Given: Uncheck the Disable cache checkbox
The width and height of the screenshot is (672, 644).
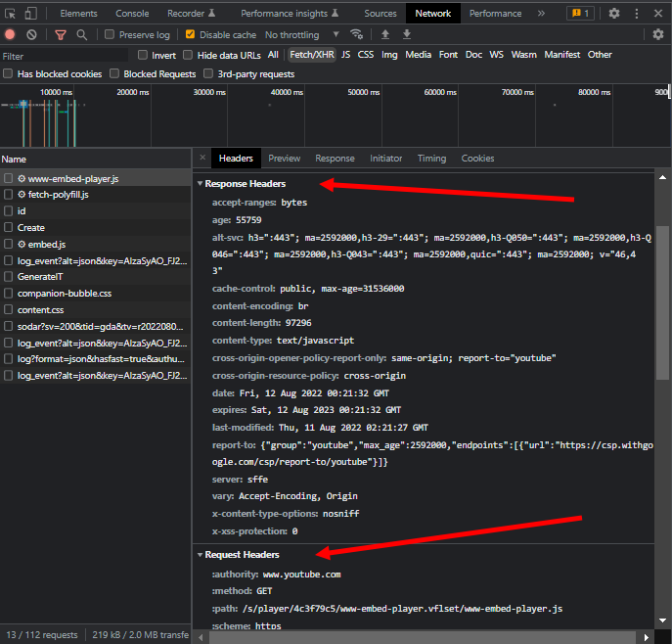Looking at the screenshot, I should pos(191,35).
